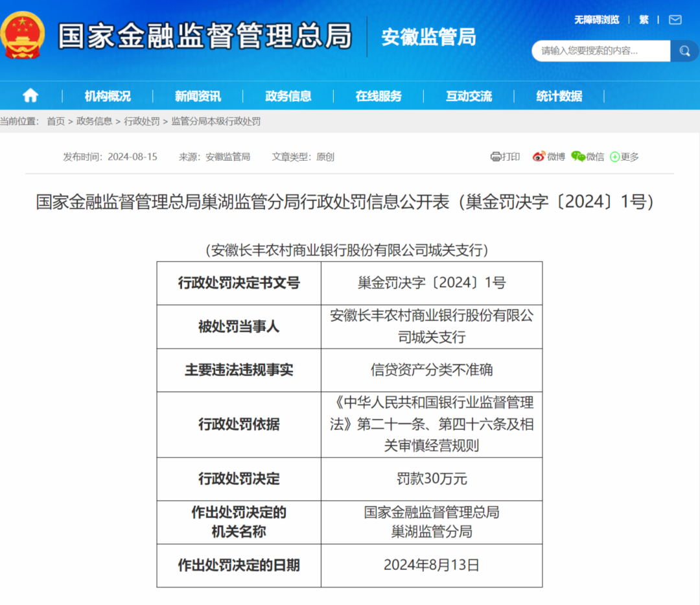Click the 作出处罚决定的机关名称 header cell
The height and width of the screenshot is (605, 700).
[239, 523]
